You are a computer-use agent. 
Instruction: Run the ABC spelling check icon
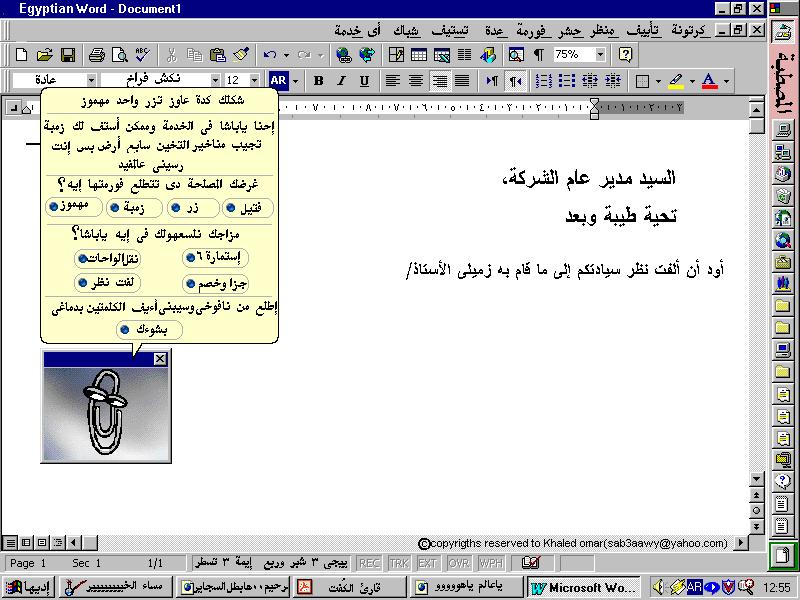click(x=142, y=55)
